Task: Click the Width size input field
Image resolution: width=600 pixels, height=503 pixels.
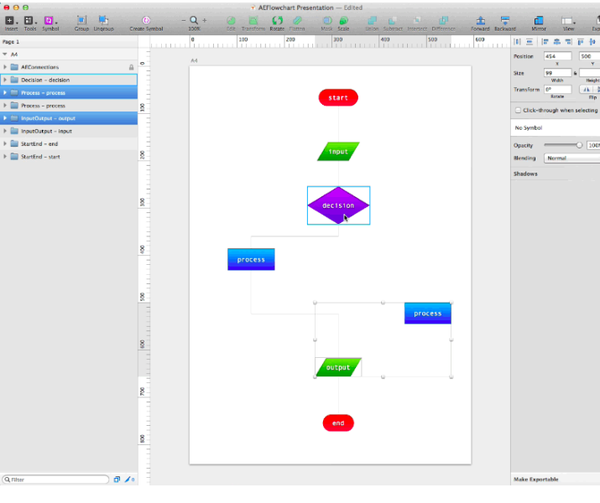Action: pyautogui.click(x=558, y=73)
